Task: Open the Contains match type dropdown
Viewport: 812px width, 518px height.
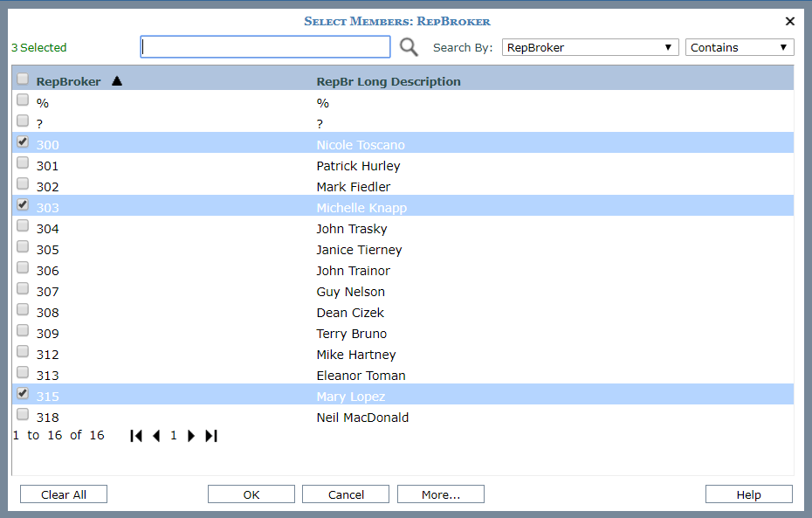Action: click(x=739, y=47)
